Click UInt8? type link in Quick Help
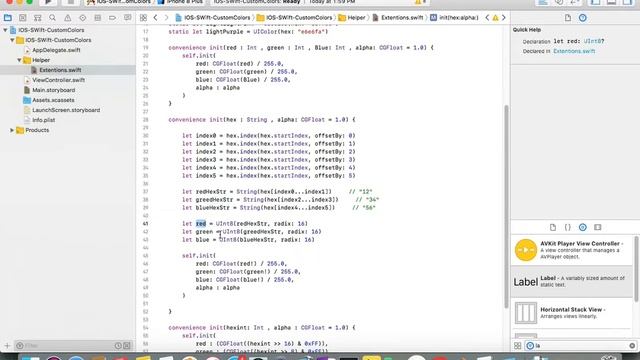The height and width of the screenshot is (360, 640). pyautogui.click(x=593, y=41)
